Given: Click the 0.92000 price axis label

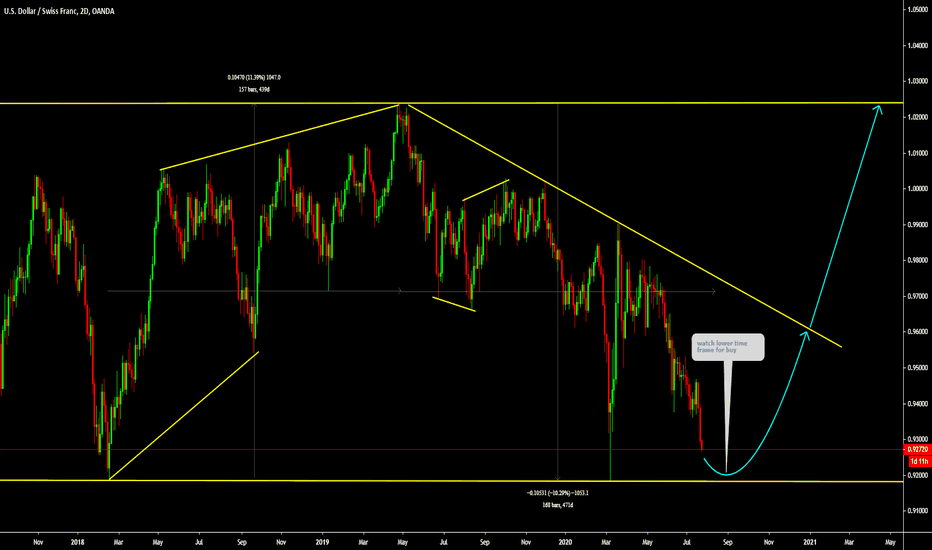Looking at the screenshot, I should 918,476.
